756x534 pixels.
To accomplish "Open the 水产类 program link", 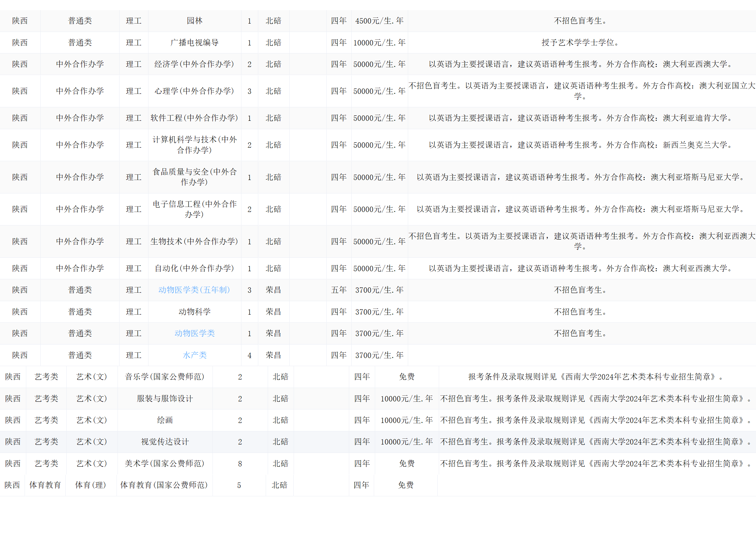I will (194, 355).
